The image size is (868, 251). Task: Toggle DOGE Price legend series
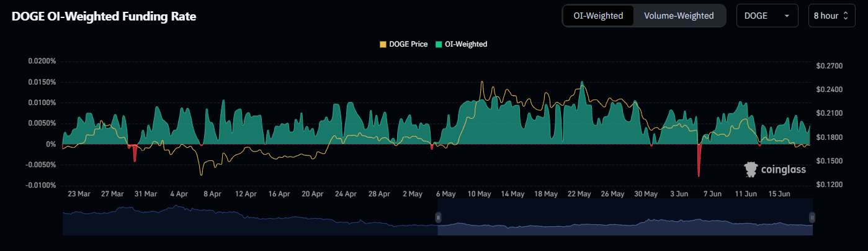[x=403, y=44]
